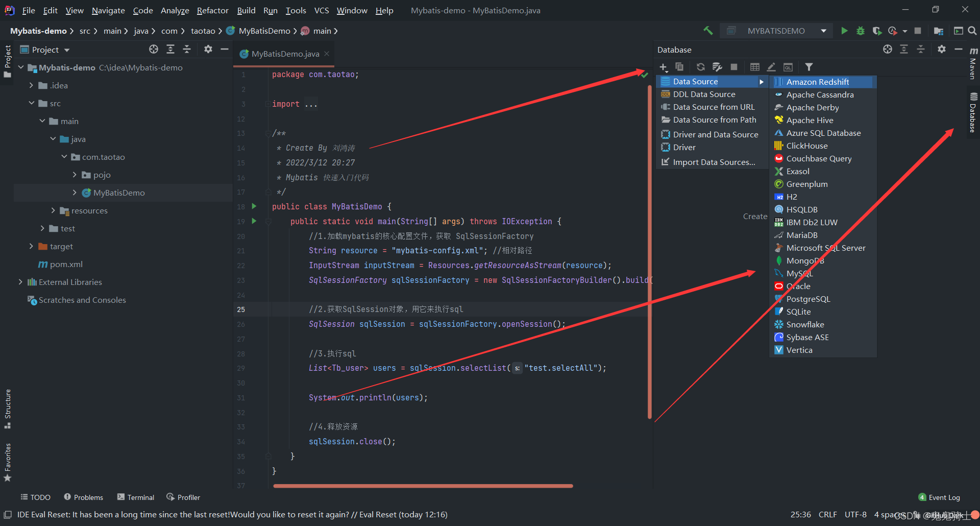The width and height of the screenshot is (980, 526).
Task: Toggle the Event Log tool window
Action: click(939, 497)
